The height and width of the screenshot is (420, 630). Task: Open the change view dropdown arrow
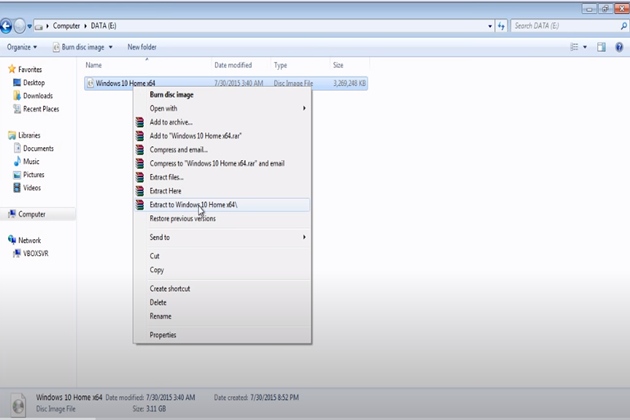tap(584, 47)
